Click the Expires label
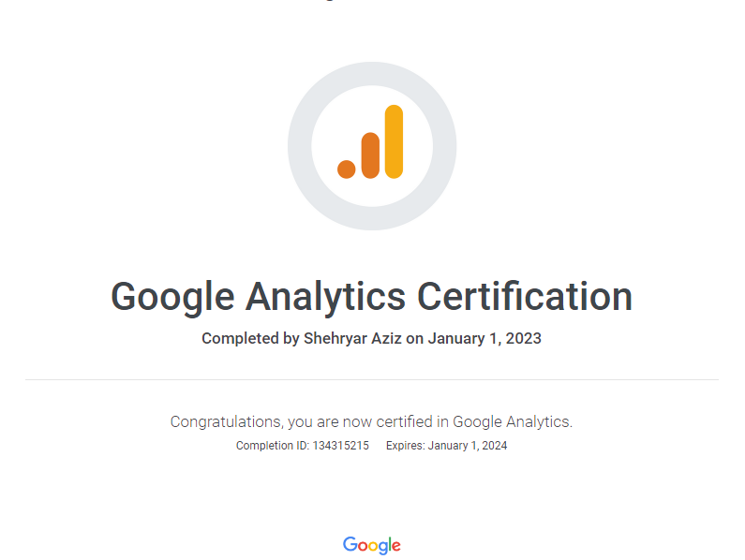Screen dimensions: 745x560 click(405, 446)
